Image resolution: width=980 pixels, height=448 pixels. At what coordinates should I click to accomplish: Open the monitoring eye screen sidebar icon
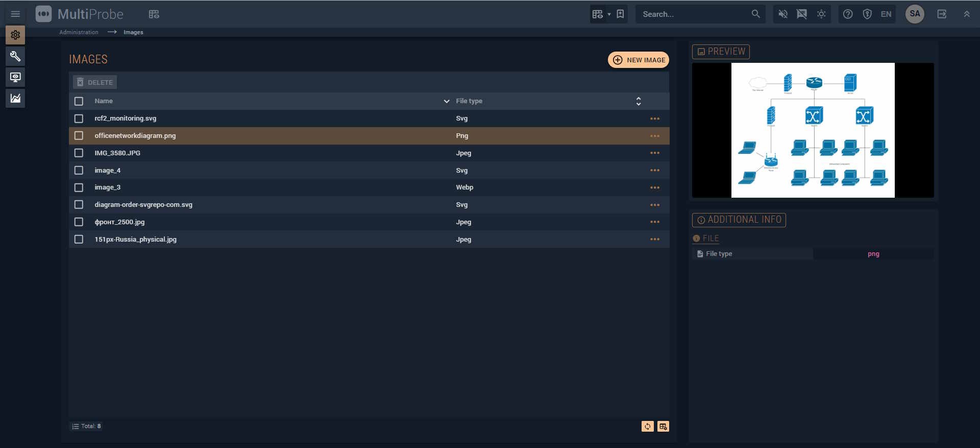point(15,77)
